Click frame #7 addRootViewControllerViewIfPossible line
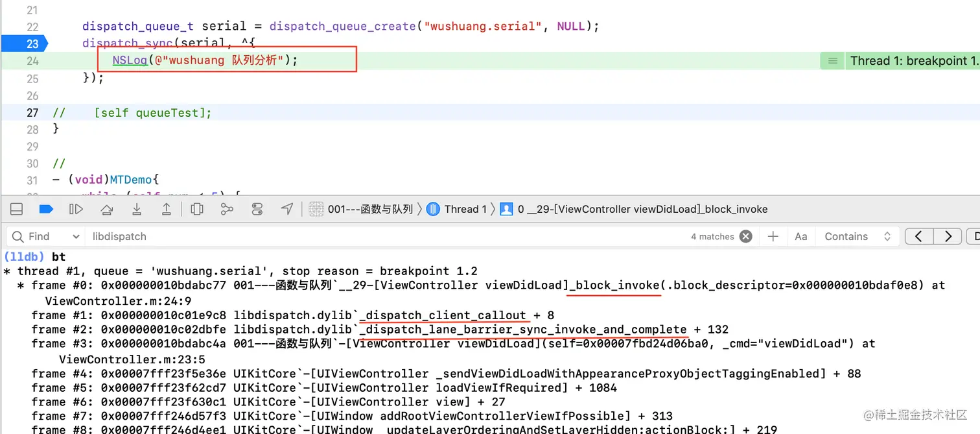The width and height of the screenshot is (980, 434). click(x=352, y=416)
